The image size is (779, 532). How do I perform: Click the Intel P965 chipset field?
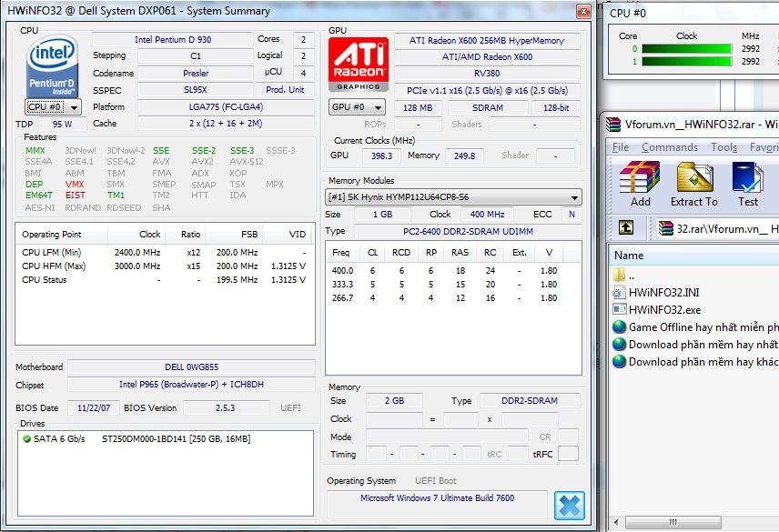(191, 385)
